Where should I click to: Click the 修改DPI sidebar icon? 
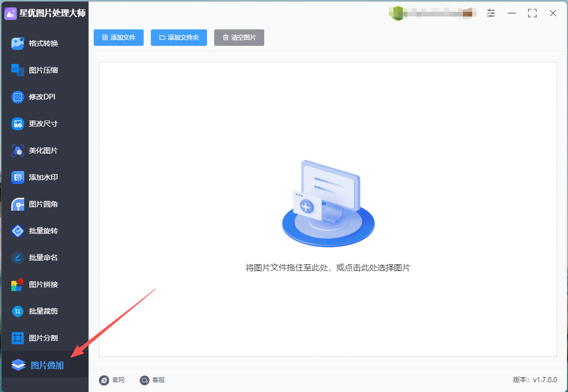click(18, 97)
